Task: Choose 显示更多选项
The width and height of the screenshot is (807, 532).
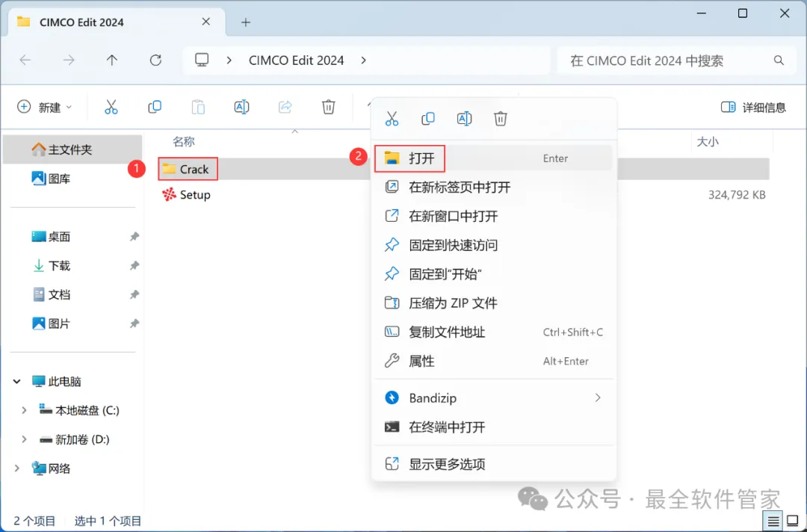Action: 494,464
